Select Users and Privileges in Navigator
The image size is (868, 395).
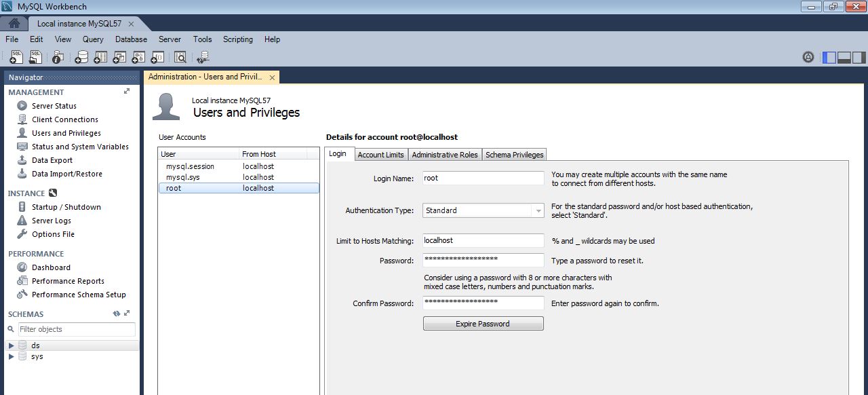point(66,133)
